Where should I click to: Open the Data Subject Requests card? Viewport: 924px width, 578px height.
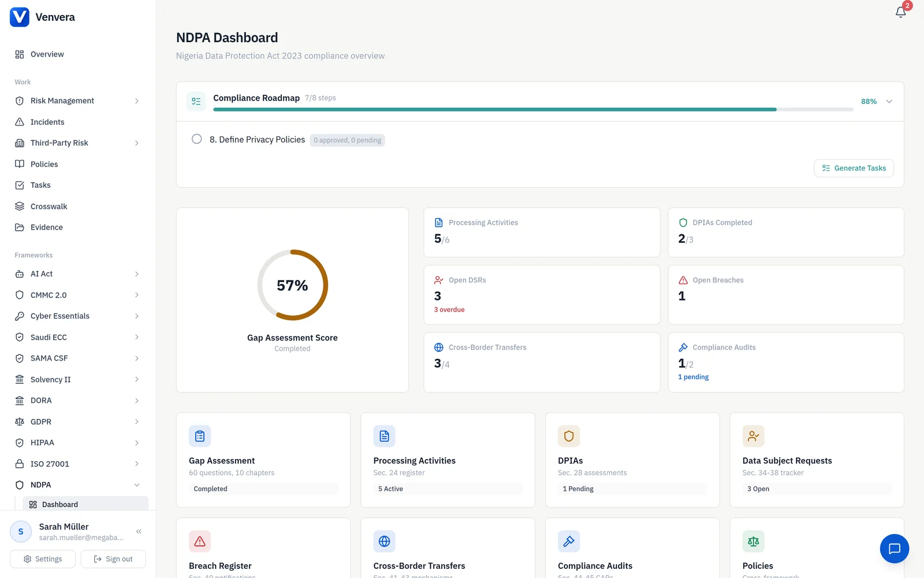point(817,460)
